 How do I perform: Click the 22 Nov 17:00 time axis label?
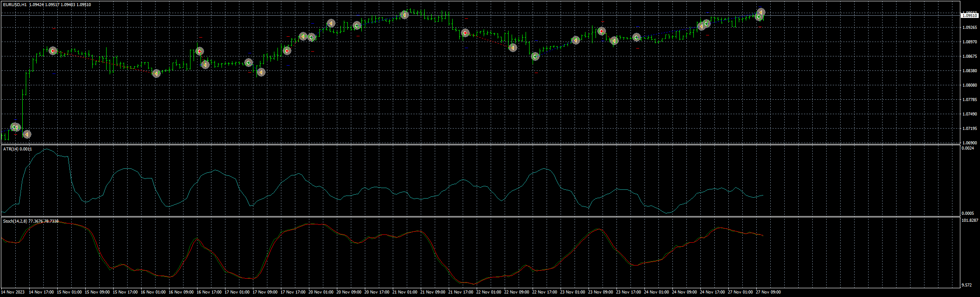click(x=544, y=292)
